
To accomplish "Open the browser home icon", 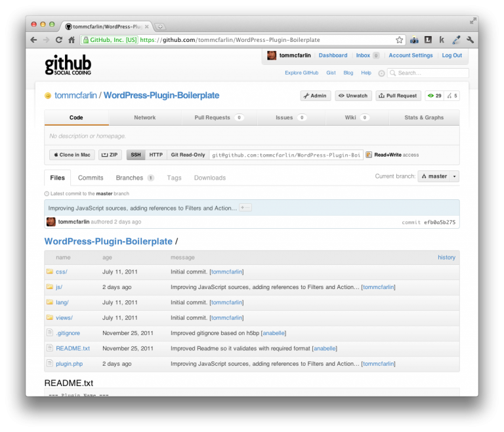I will coord(72,40).
